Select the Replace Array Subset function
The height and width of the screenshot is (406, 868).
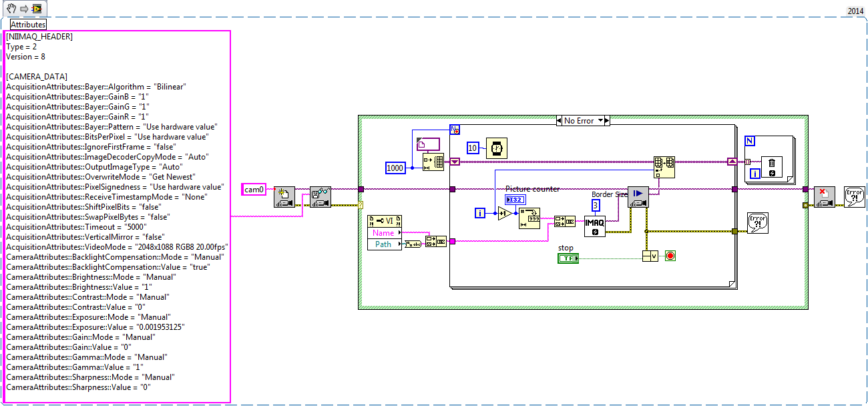pyautogui.click(x=664, y=167)
